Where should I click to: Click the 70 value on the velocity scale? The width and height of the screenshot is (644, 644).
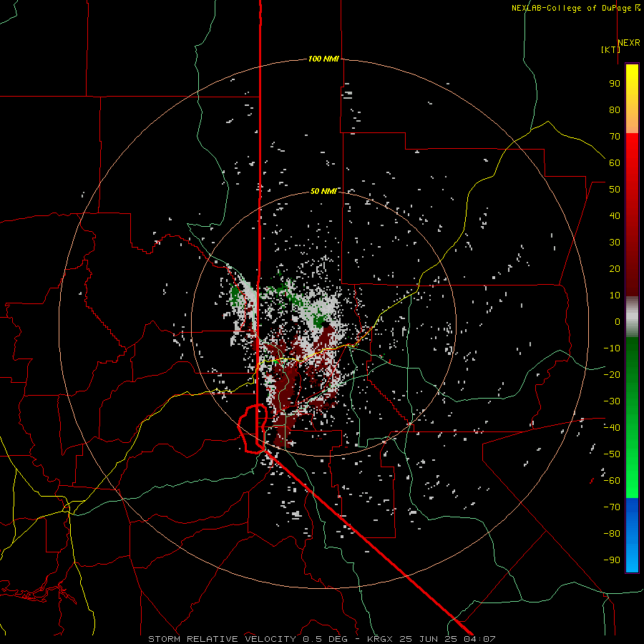point(615,137)
